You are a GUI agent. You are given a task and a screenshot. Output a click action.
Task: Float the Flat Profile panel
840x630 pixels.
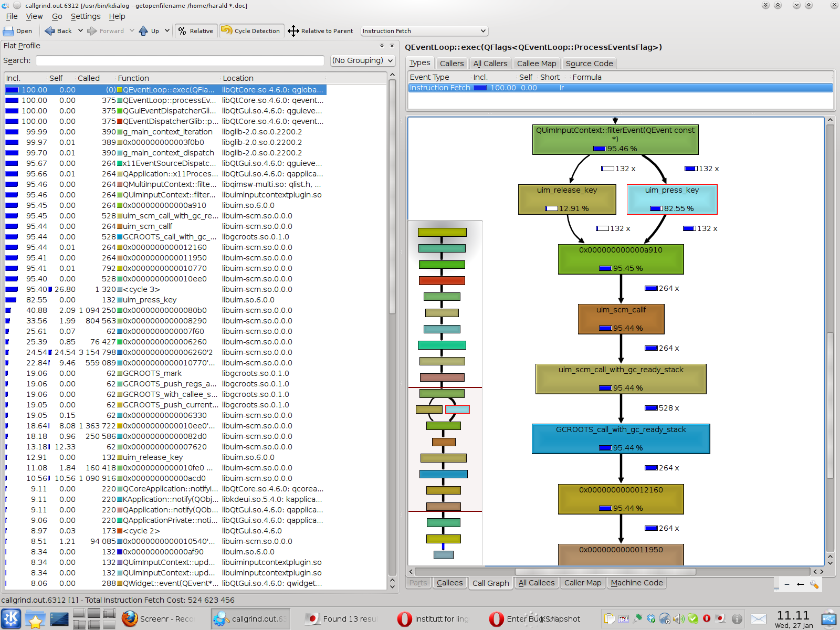pos(382,46)
